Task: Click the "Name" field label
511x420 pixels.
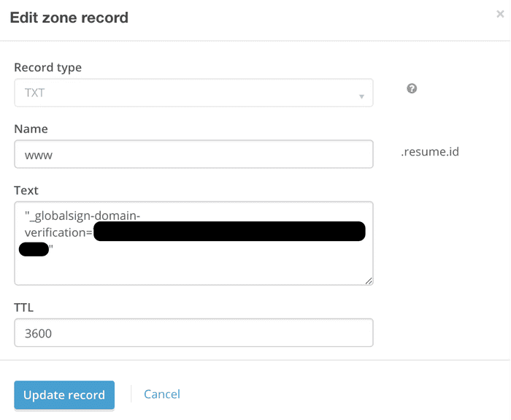Action: point(31,129)
